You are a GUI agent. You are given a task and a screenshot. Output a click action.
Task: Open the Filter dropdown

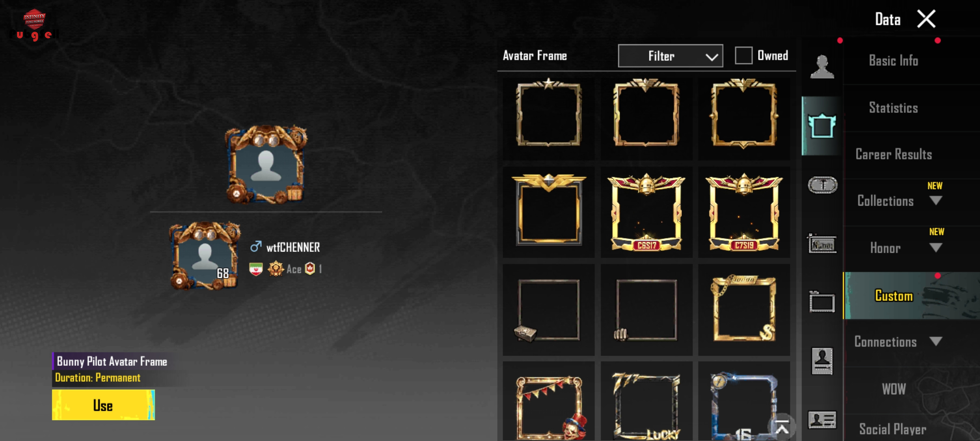tap(670, 56)
